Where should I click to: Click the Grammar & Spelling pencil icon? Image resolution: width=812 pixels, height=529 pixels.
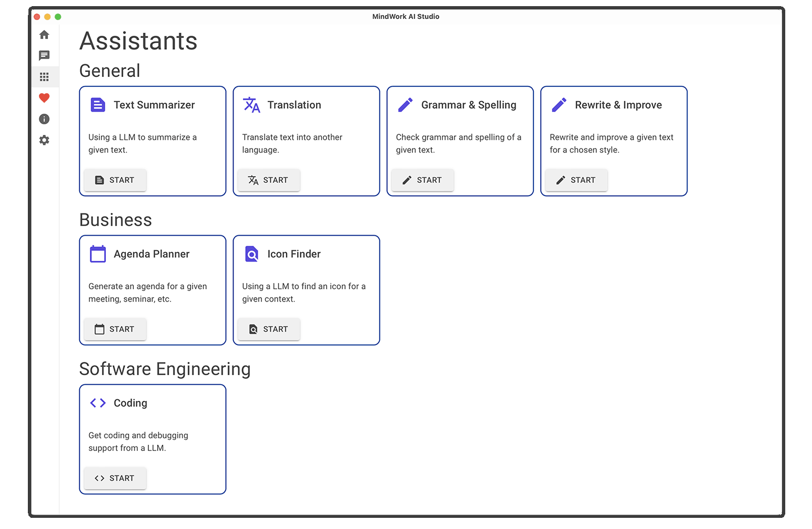[405, 104]
